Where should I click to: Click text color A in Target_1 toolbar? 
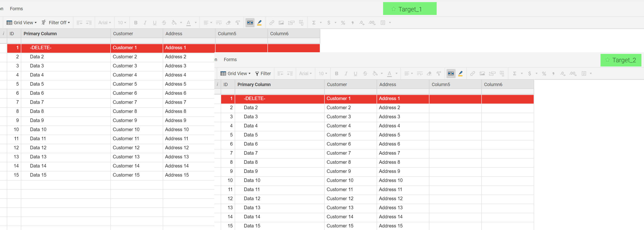[188, 23]
